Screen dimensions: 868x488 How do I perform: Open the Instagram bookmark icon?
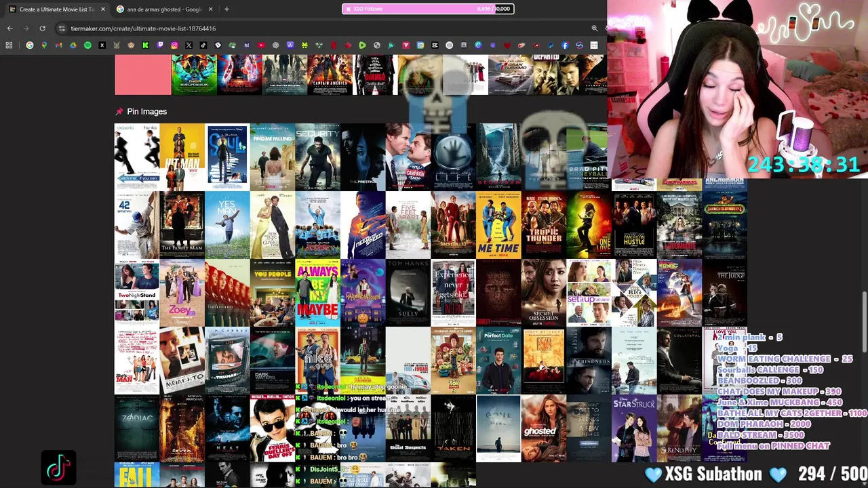pos(174,45)
